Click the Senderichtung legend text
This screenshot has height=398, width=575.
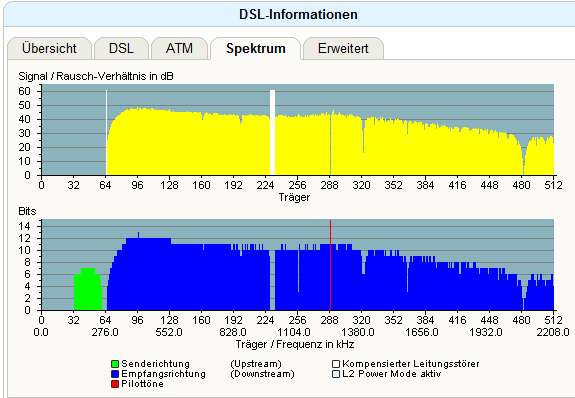tap(155, 364)
